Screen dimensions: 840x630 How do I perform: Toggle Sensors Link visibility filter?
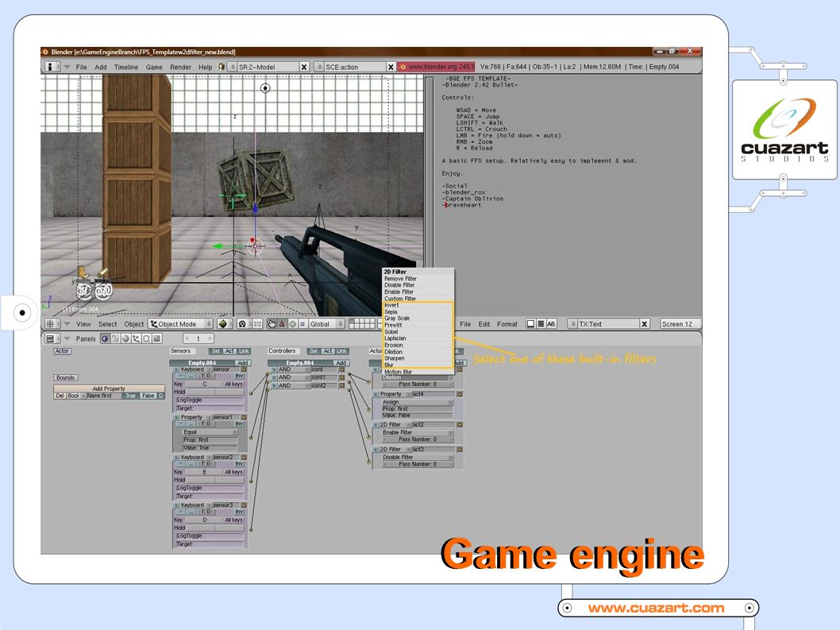[244, 351]
